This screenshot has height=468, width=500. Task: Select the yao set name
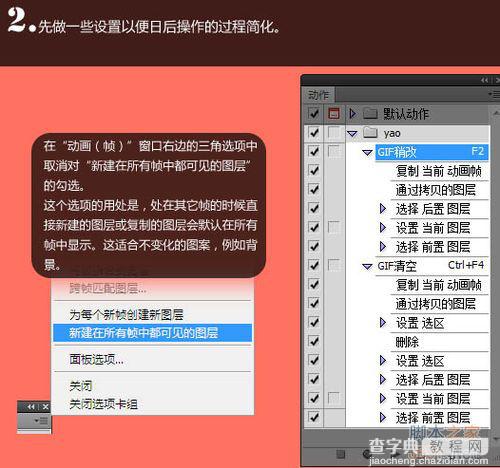point(392,133)
